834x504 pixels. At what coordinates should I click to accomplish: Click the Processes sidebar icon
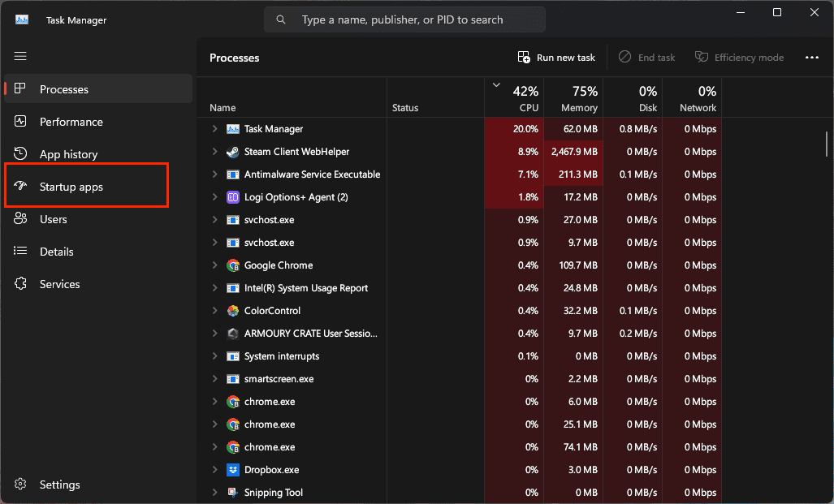coord(20,88)
